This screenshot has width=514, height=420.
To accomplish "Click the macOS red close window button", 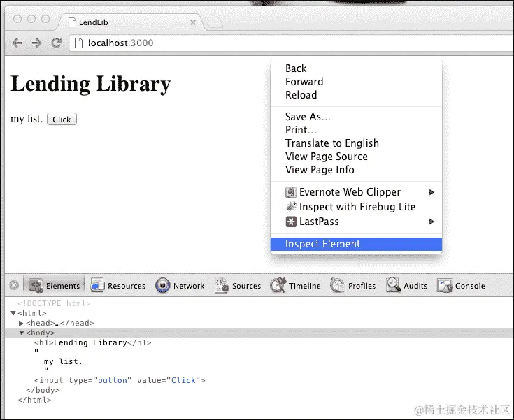I will click(x=17, y=20).
